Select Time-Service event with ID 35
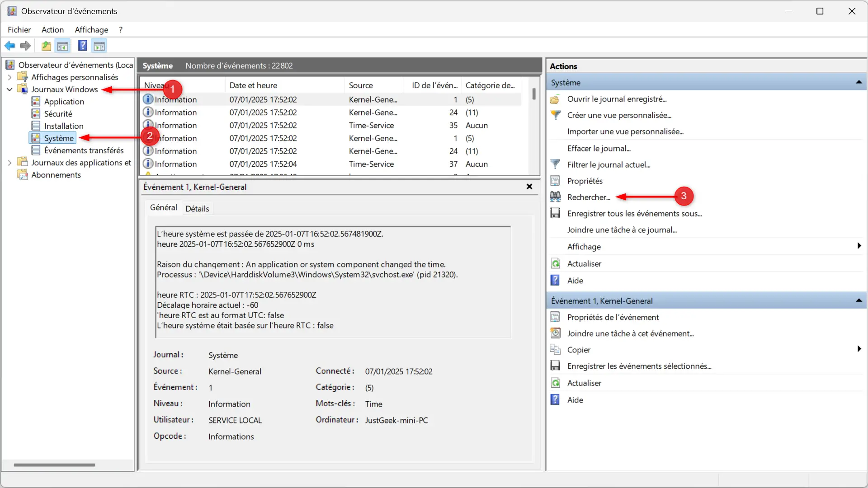Screen dimensions: 868x488 331,125
